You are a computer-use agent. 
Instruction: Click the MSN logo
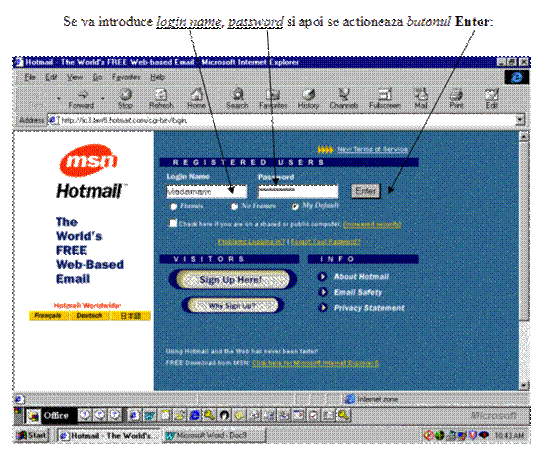[x=88, y=160]
